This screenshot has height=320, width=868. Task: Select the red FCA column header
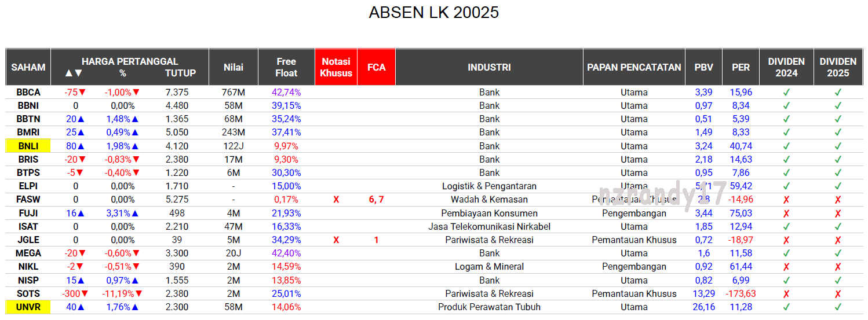click(376, 67)
